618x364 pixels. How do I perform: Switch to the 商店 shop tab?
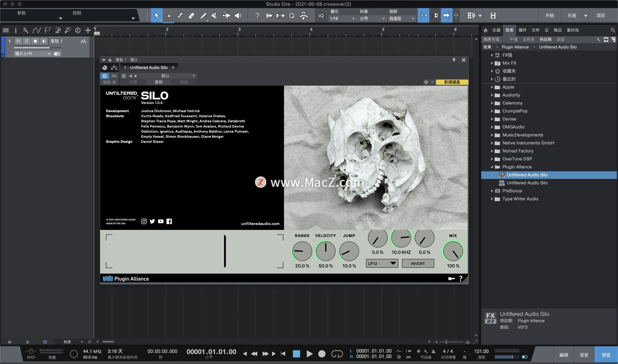pyautogui.click(x=557, y=30)
